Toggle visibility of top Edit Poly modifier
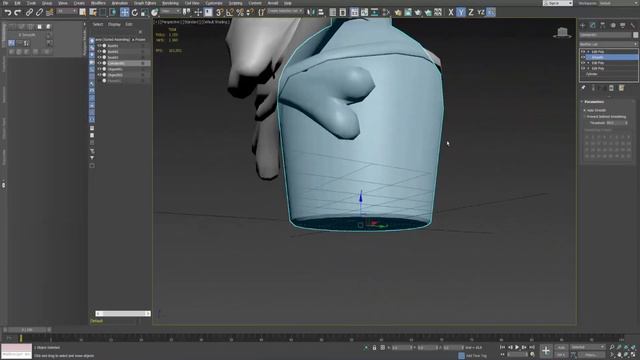 pyautogui.click(x=583, y=52)
